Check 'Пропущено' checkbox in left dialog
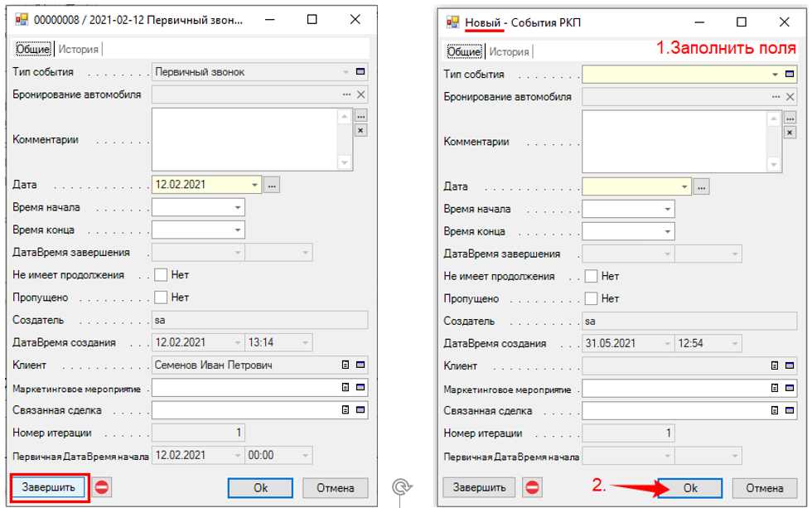 point(161,298)
